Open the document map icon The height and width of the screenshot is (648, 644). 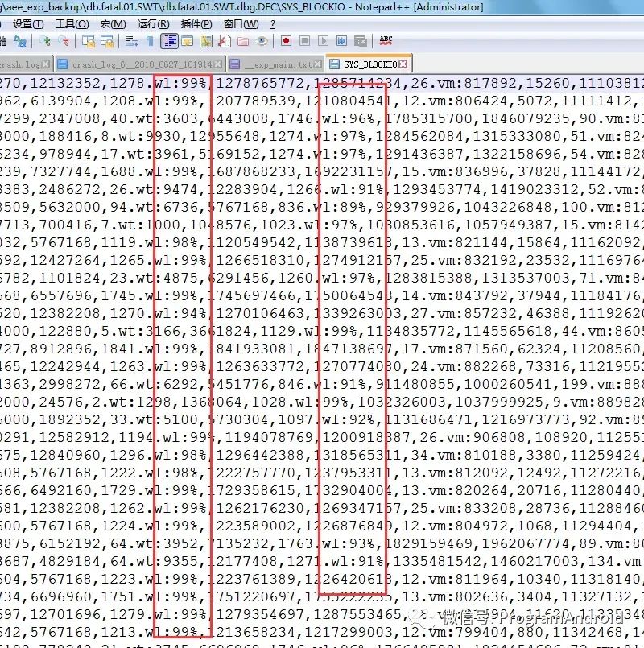click(206, 41)
